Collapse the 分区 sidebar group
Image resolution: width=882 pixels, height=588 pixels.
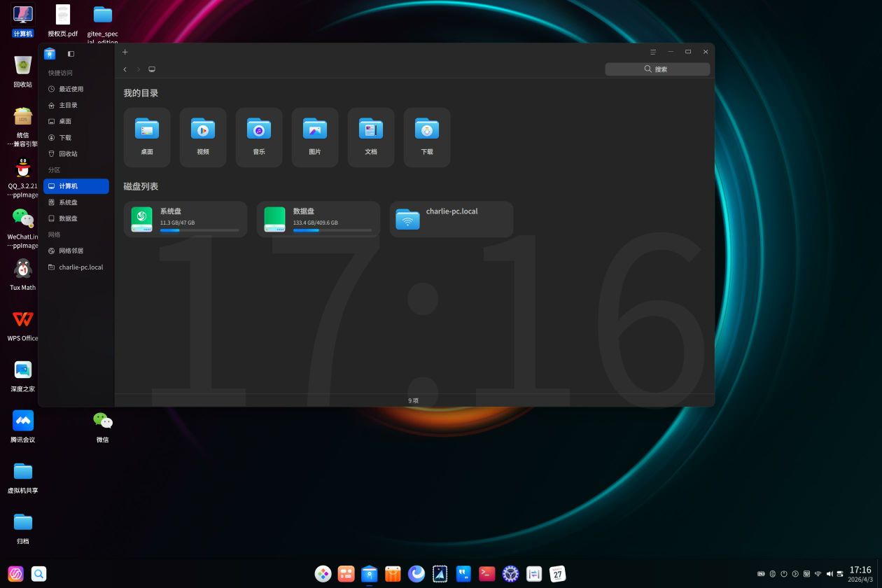tap(55, 170)
